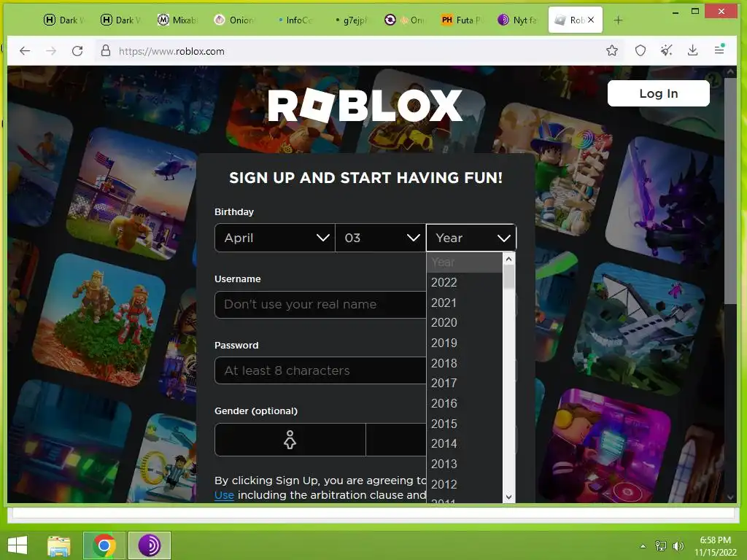The width and height of the screenshot is (747, 560).
Task: Bookmark this page with the star icon
Action: click(x=612, y=50)
